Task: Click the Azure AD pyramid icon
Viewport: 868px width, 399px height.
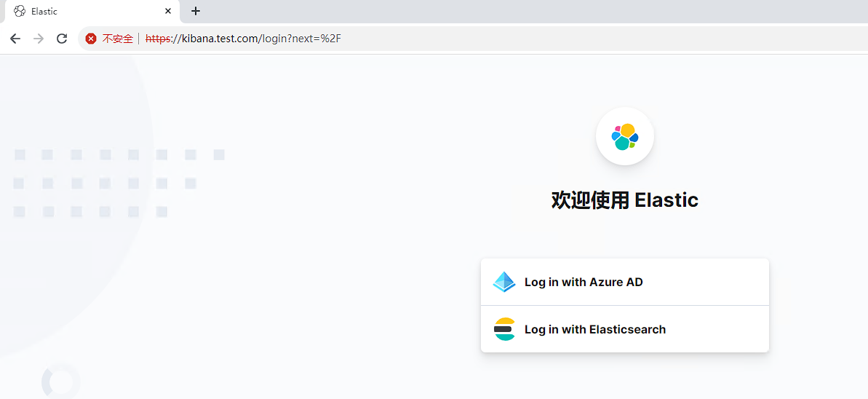Action: click(503, 282)
